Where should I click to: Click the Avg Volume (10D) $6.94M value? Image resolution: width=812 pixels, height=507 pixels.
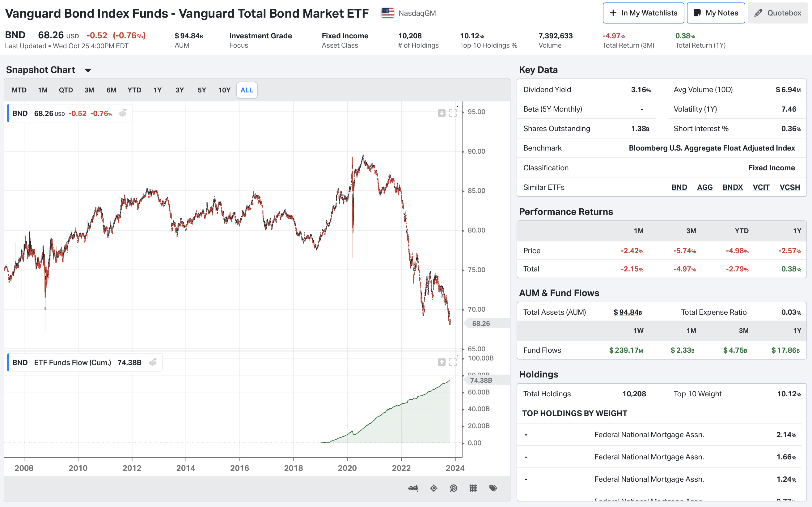[x=788, y=90]
